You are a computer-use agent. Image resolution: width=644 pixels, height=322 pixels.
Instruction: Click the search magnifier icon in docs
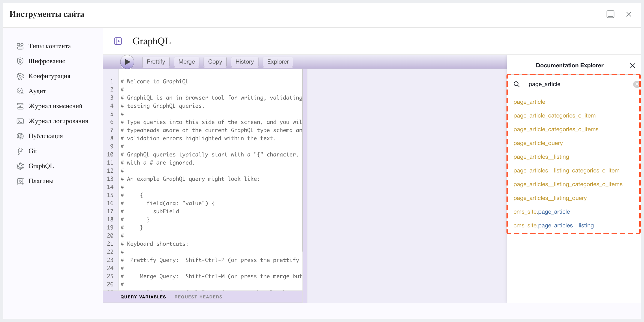tap(517, 84)
